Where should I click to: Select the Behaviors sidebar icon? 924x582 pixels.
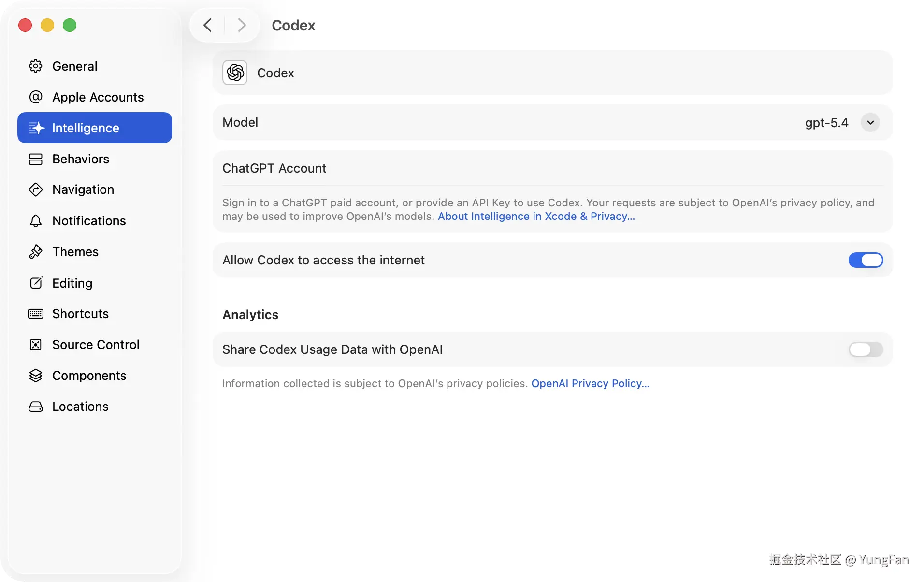[36, 159]
